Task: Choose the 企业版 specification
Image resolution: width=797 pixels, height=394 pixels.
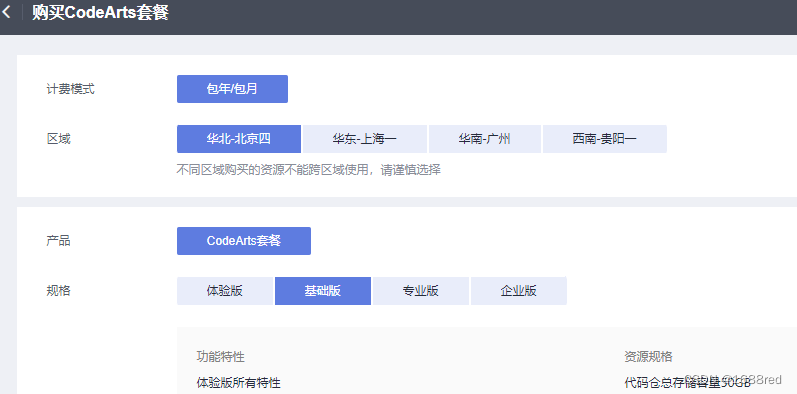Action: point(518,291)
